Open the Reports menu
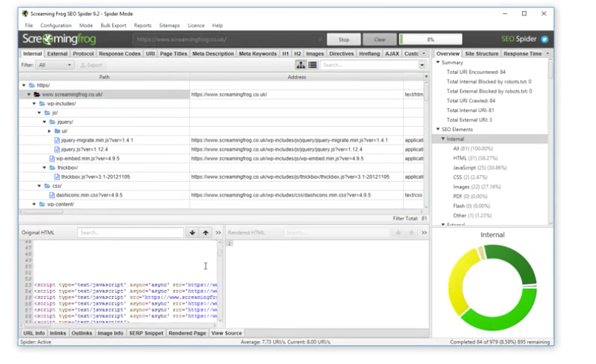Viewport: 596px width, 364px height. click(x=142, y=26)
